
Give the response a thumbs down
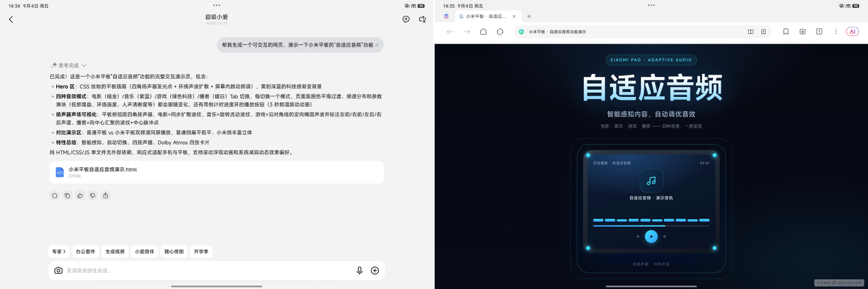pos(93,196)
